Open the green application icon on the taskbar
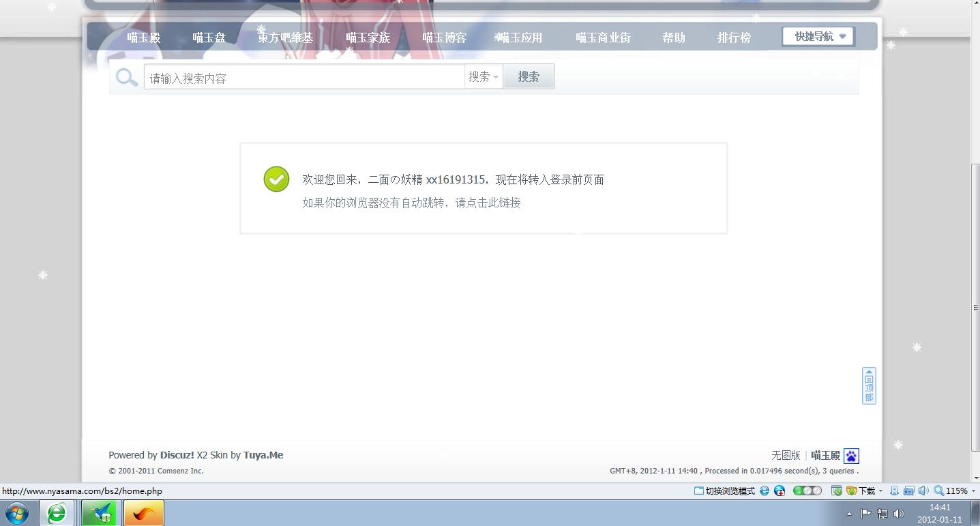The width and height of the screenshot is (980, 526). click(x=100, y=512)
